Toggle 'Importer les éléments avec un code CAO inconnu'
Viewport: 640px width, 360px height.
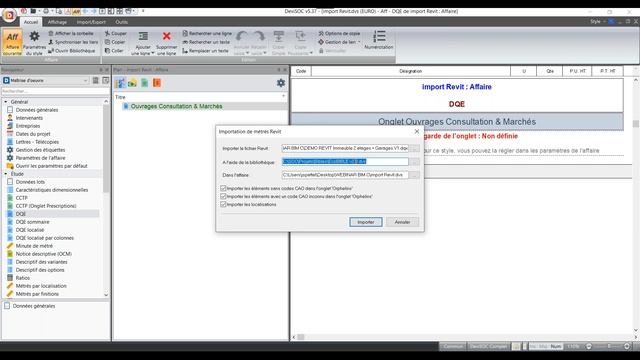pos(223,196)
